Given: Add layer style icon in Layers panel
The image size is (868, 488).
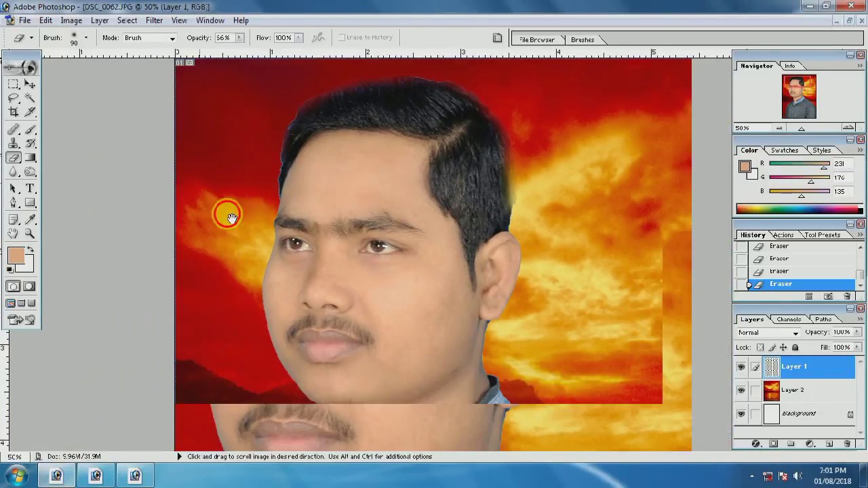Looking at the screenshot, I should 755,444.
